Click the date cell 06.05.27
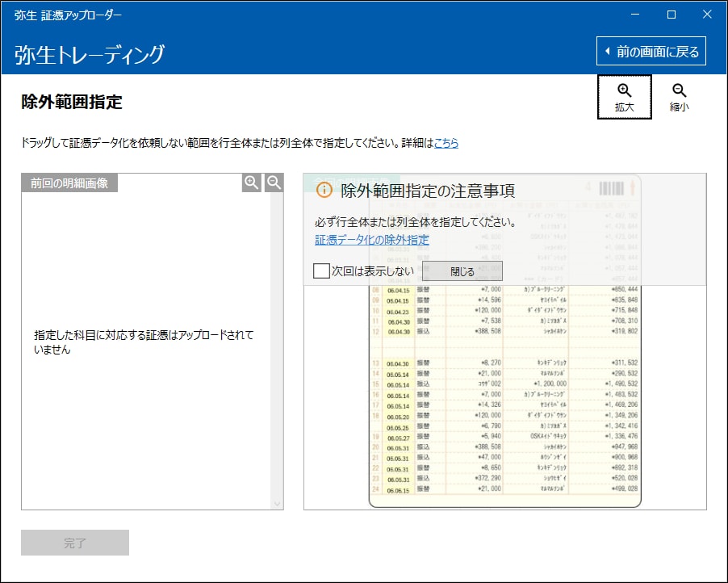Viewport: 728px width, 583px height. click(x=398, y=438)
